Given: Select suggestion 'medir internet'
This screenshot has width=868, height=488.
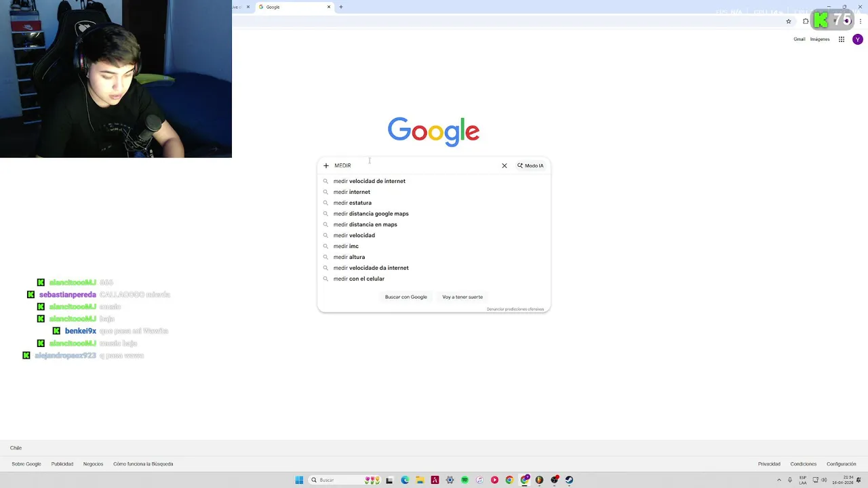Looking at the screenshot, I should click(434, 192).
